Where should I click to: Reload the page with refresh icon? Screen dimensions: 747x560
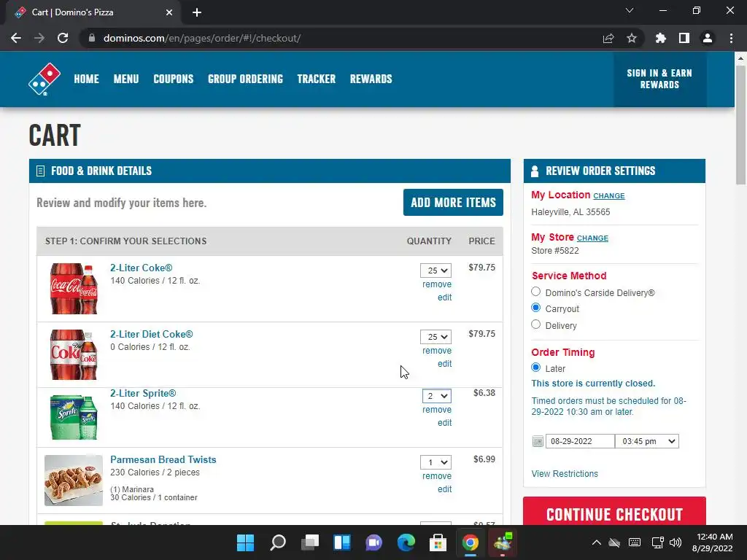63,38
